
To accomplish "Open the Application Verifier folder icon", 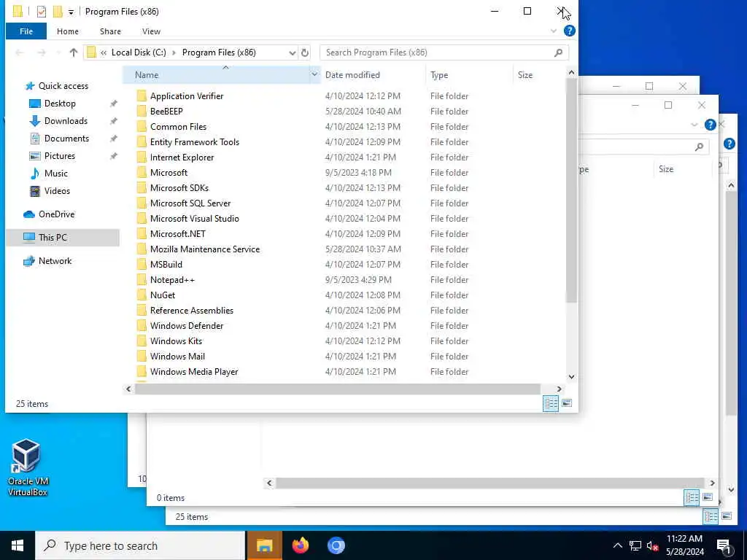I will pyautogui.click(x=142, y=96).
